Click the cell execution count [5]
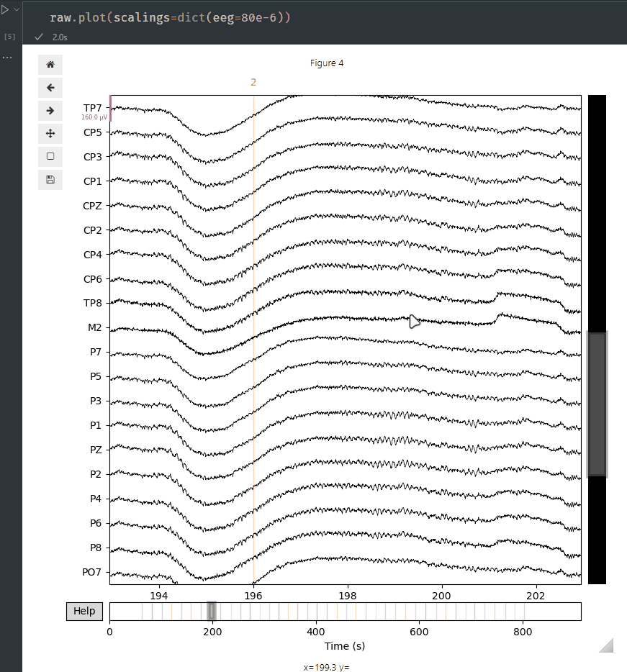627x672 pixels. click(x=10, y=36)
